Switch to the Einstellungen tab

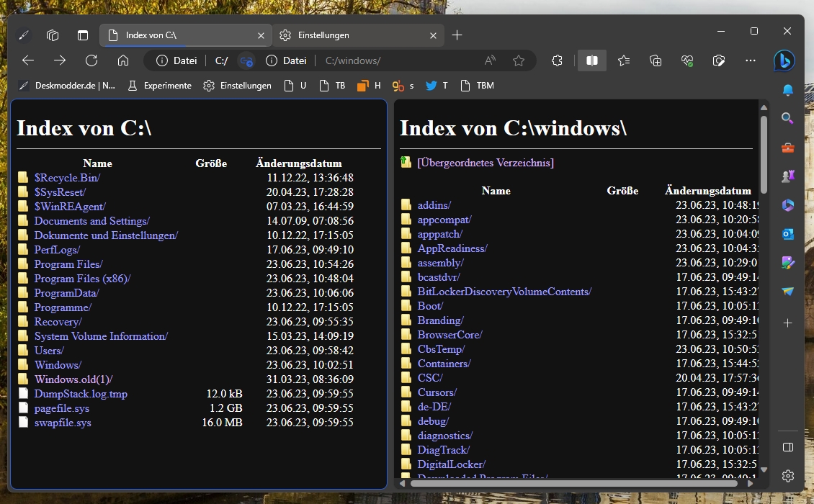pyautogui.click(x=358, y=35)
